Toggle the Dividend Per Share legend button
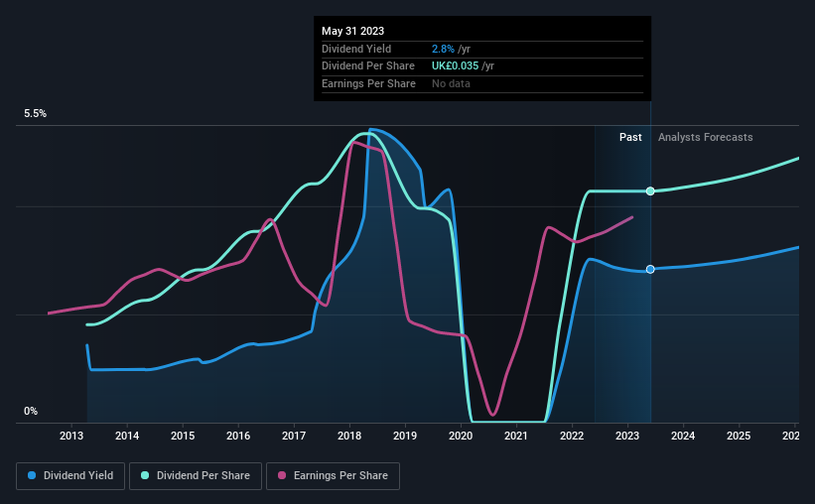Image resolution: width=815 pixels, height=504 pixels. pyautogui.click(x=196, y=475)
